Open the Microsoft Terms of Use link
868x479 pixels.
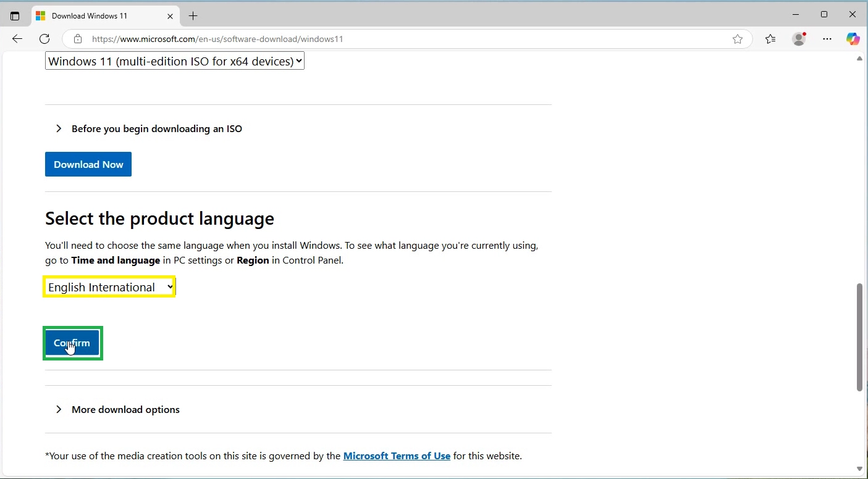397,456
